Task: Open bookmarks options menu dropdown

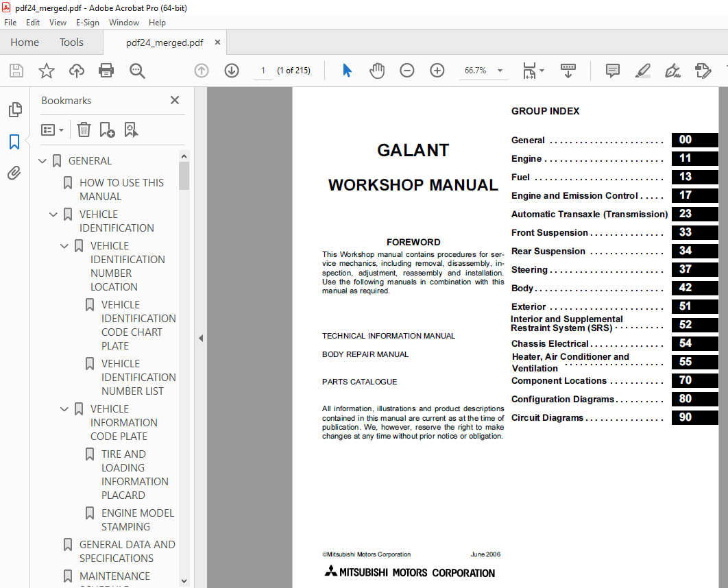Action: (52, 130)
